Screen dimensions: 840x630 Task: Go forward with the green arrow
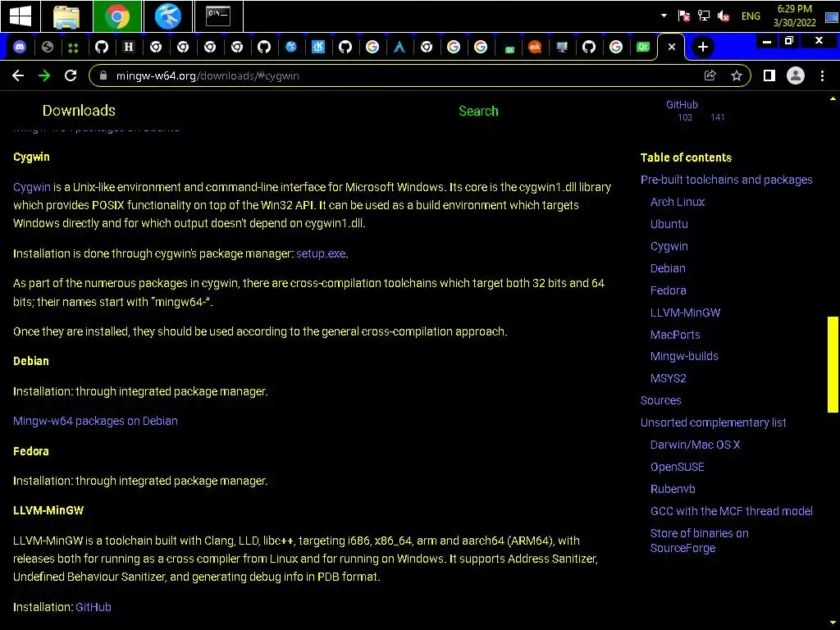(44, 75)
